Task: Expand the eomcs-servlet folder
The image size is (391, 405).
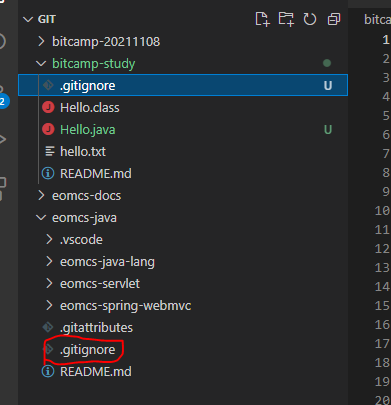Action: point(49,284)
